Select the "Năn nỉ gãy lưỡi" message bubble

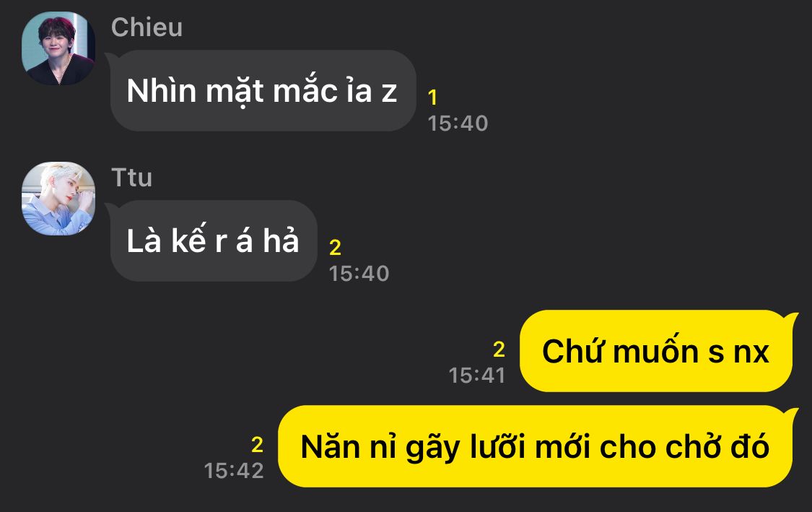[535, 446]
